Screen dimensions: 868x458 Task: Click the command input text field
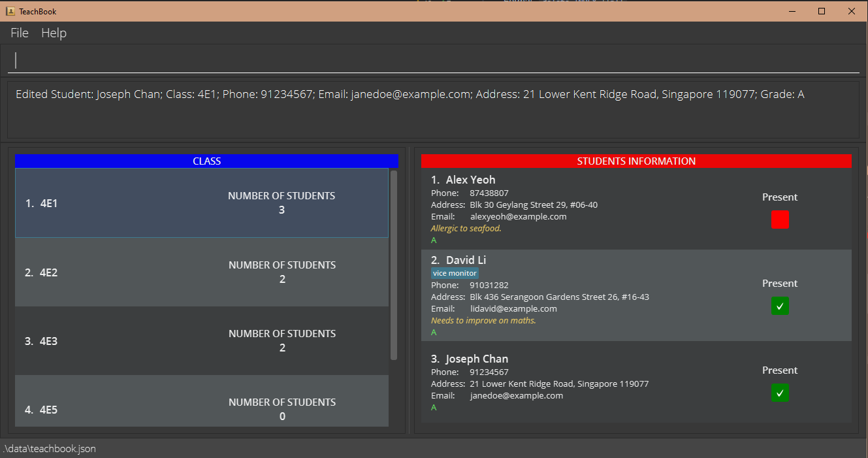click(x=434, y=61)
